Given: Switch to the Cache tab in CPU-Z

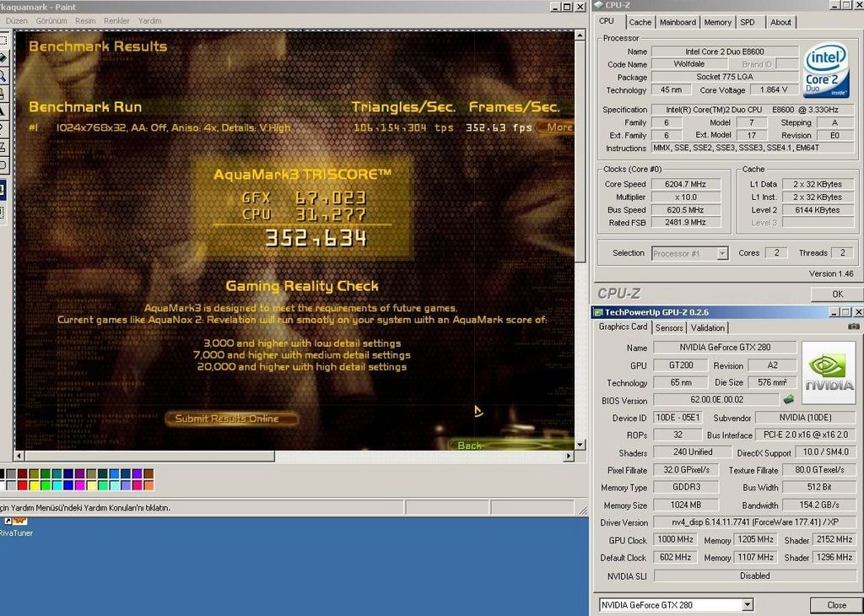Looking at the screenshot, I should click(x=640, y=23).
